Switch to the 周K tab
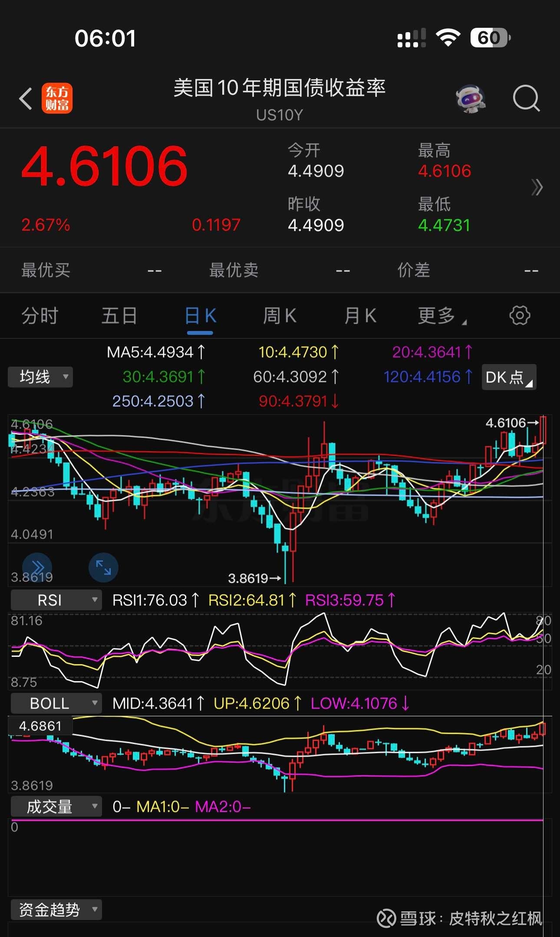Image resolution: width=560 pixels, height=937 pixels. (x=280, y=316)
